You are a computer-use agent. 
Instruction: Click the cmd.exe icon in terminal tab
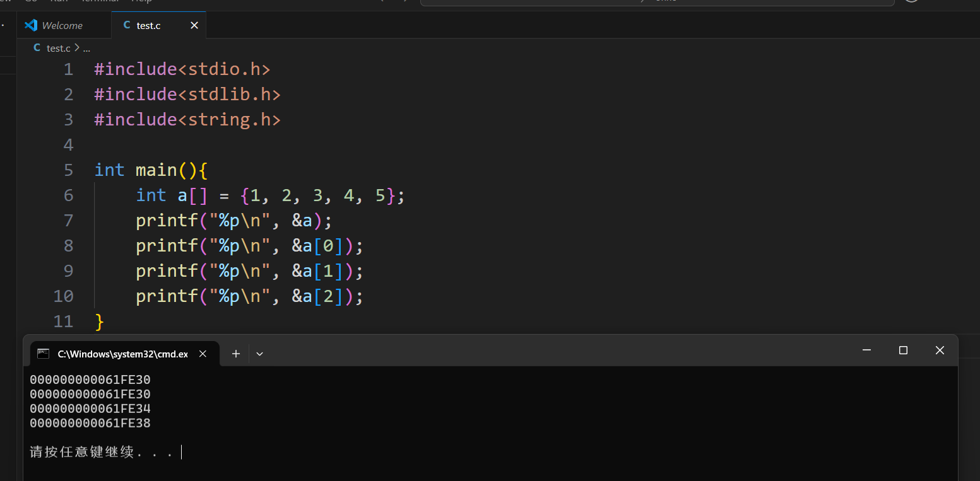point(43,354)
